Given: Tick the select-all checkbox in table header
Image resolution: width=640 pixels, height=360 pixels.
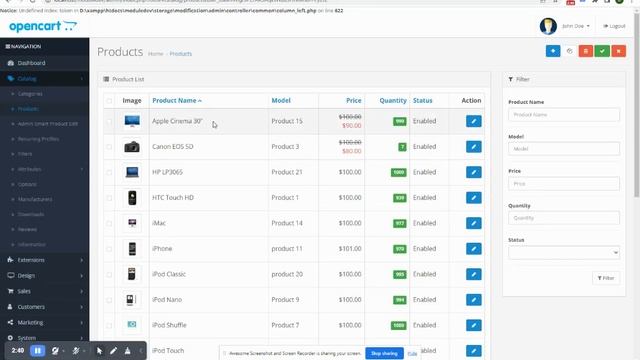Looking at the screenshot, I should click(x=109, y=101).
